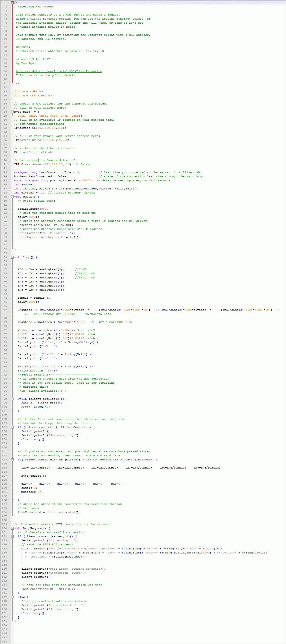286x644 pixels.
Task: Collapse the header comment block fold marker
Action: [x=13, y=2]
